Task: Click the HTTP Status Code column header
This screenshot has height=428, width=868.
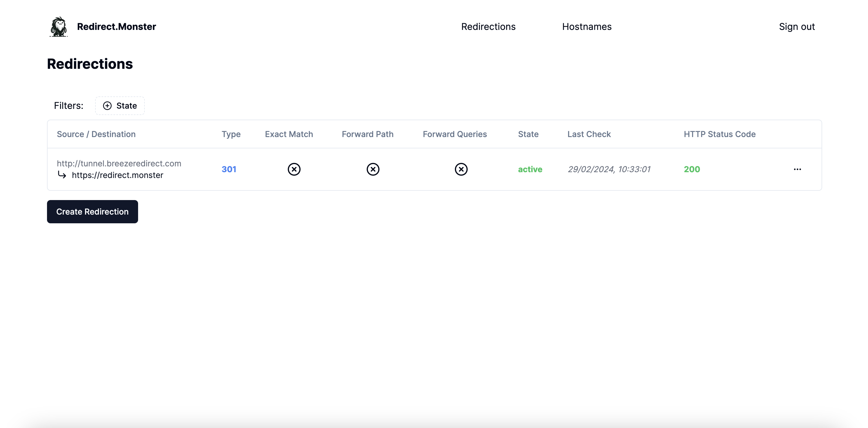Action: (719, 134)
